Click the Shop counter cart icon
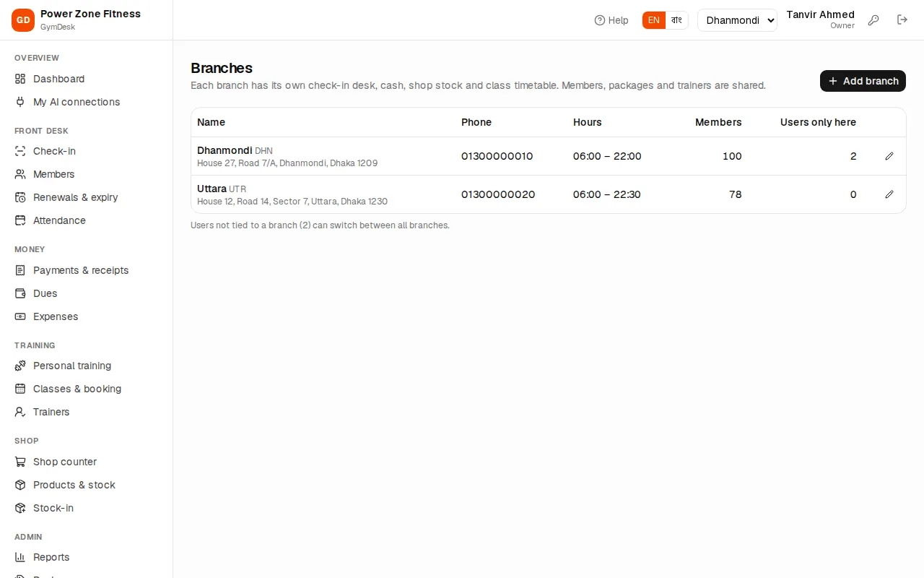The image size is (924, 578). [20, 462]
